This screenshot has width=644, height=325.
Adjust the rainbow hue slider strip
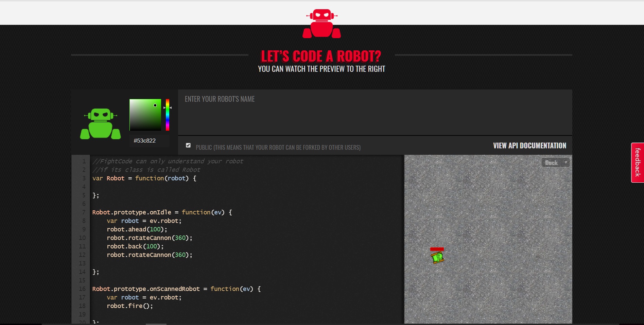(168, 115)
